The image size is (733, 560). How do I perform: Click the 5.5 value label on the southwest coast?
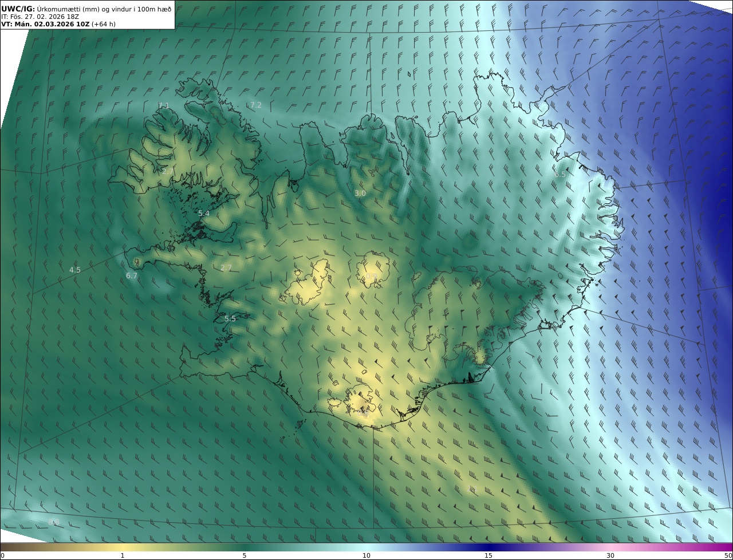(x=230, y=318)
